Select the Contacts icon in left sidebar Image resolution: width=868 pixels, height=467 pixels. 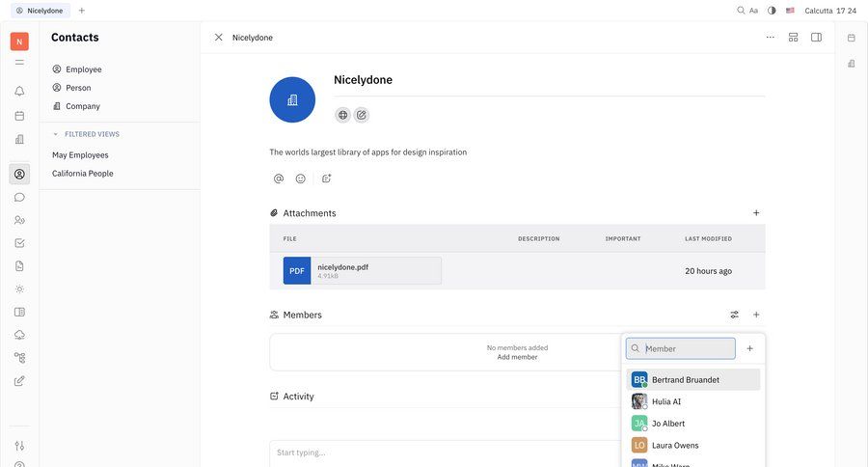pyautogui.click(x=19, y=174)
